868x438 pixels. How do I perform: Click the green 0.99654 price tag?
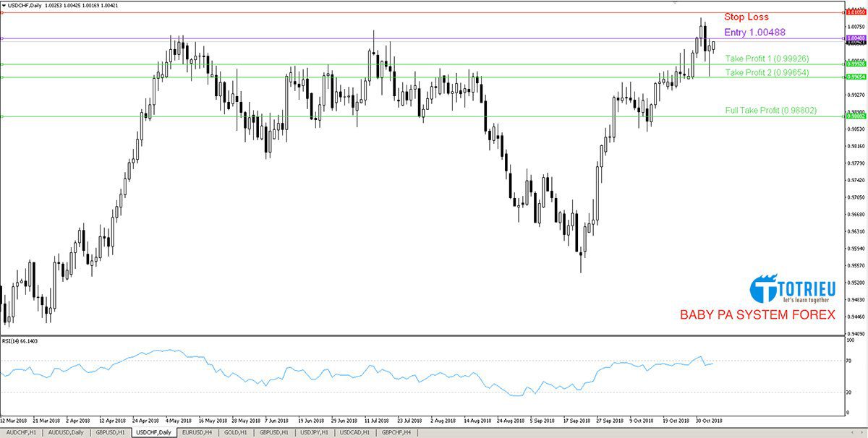pyautogui.click(x=855, y=77)
